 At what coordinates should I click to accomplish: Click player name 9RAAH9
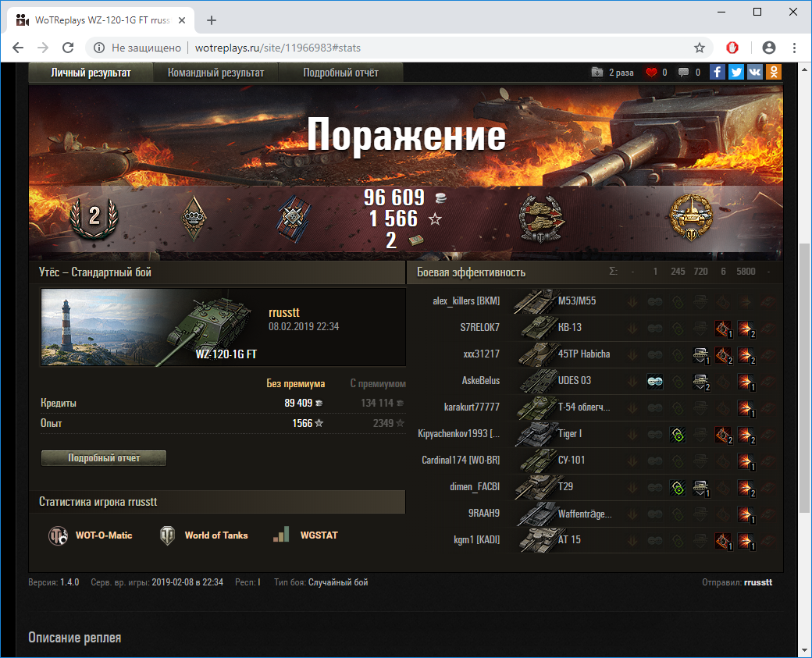[x=484, y=513]
